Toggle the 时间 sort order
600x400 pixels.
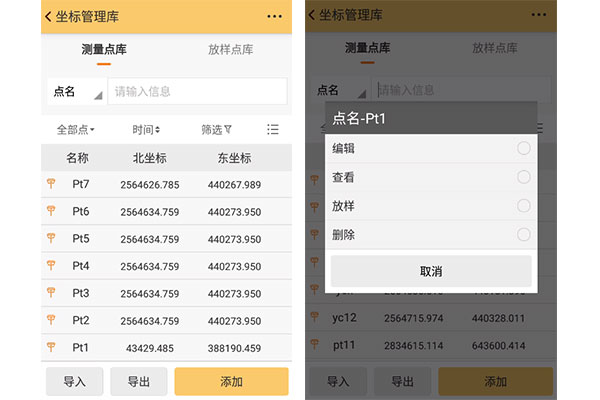pyautogui.click(x=146, y=129)
